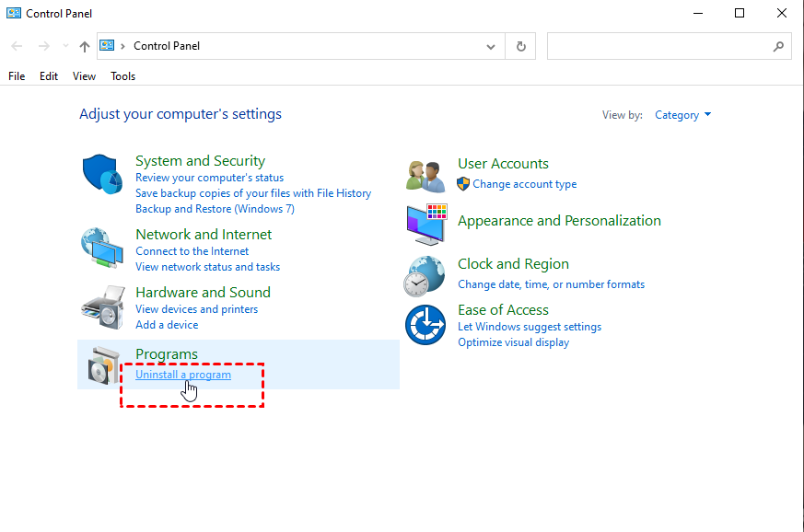
Task: Open Change account type link
Action: (524, 184)
